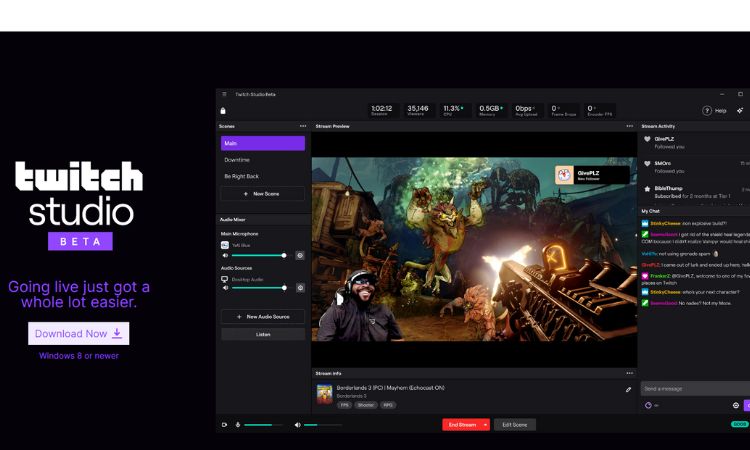Edit stream info with the pencil icon
The height and width of the screenshot is (450, 750).
[628, 390]
